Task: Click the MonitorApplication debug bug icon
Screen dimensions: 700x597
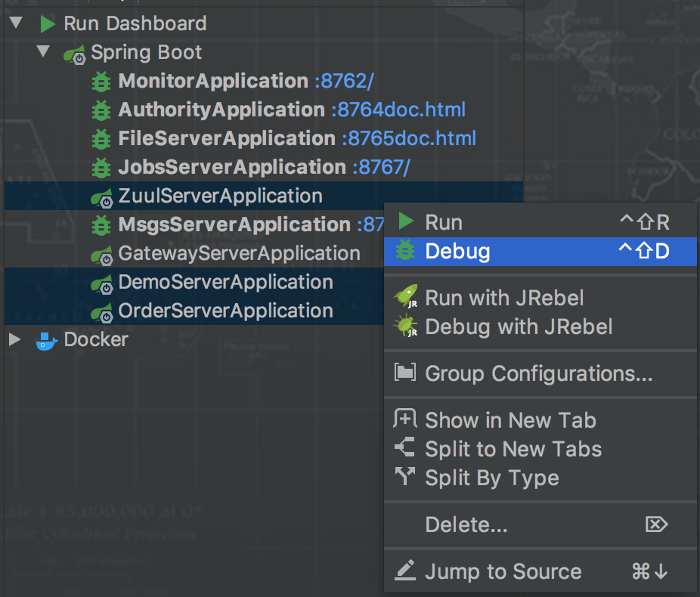Action: click(101, 82)
